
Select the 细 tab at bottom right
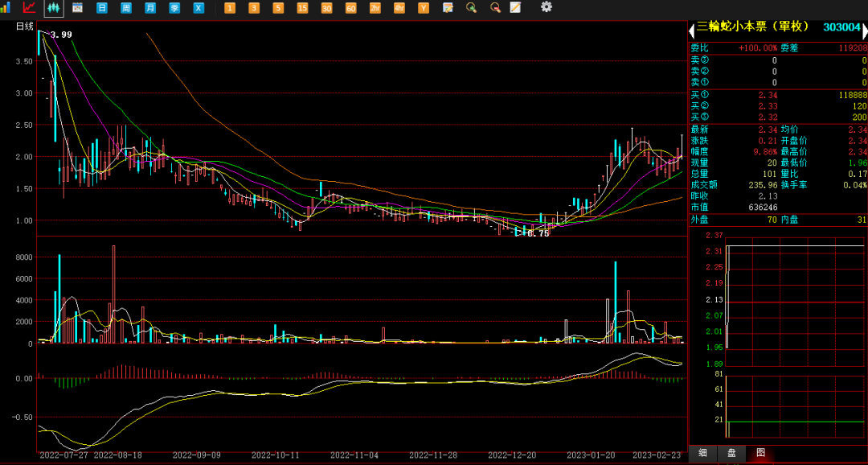(702, 453)
